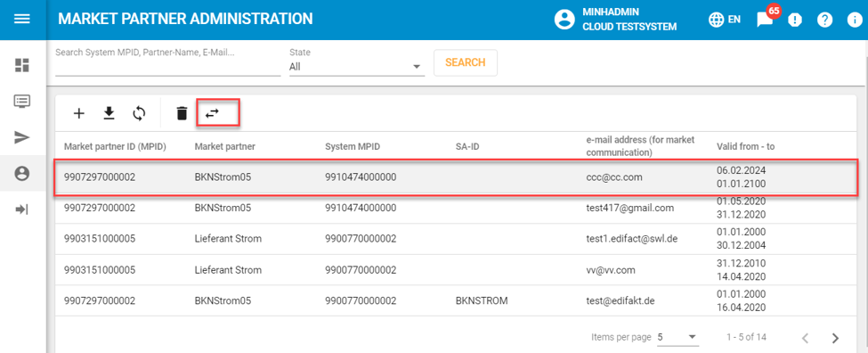Select row with email ccc@cc.com
The width and height of the screenshot is (868, 353).
coord(456,177)
